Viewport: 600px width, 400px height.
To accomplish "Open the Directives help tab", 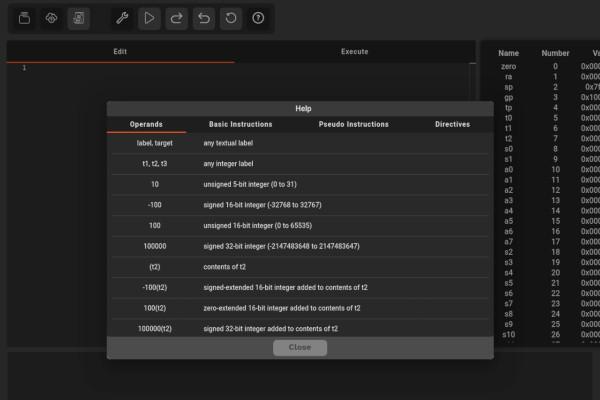I will pyautogui.click(x=452, y=125).
